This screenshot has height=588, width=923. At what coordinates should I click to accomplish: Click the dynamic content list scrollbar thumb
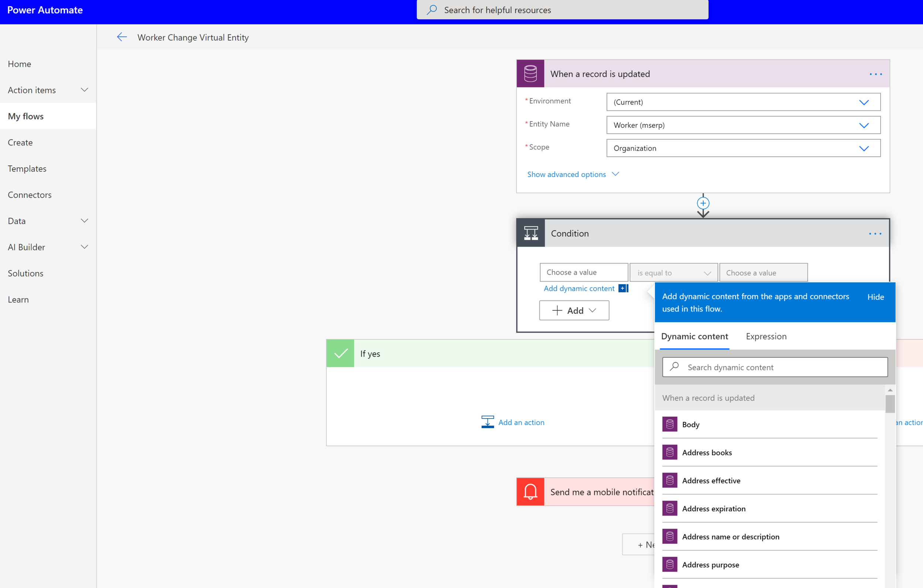coord(890,404)
